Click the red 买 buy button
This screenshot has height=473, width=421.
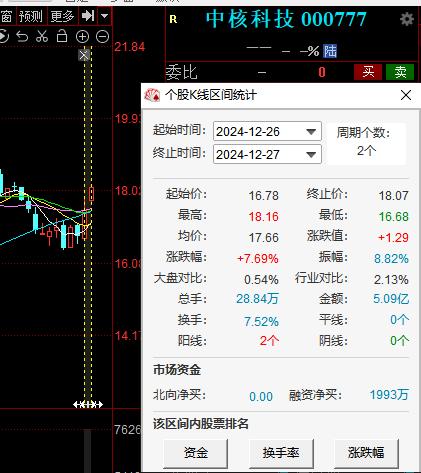point(368,72)
